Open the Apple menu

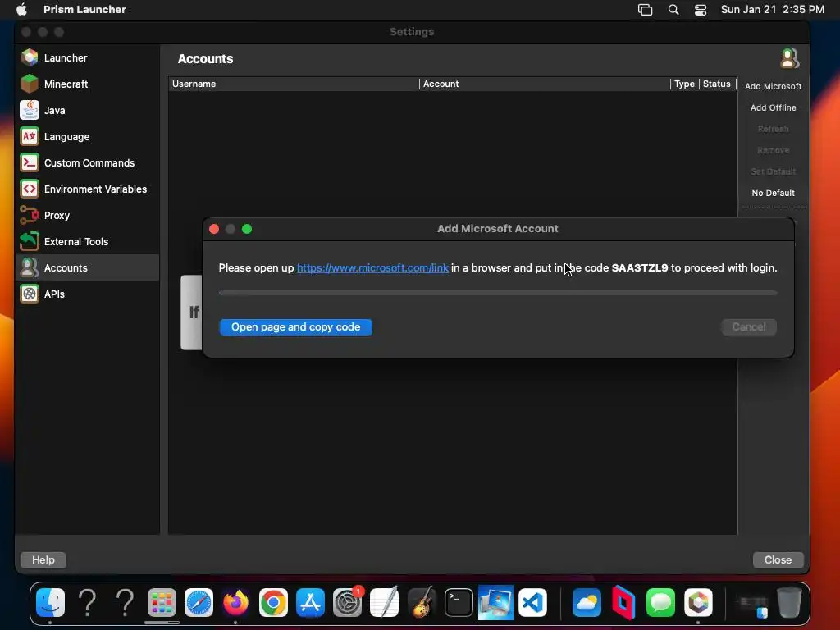tap(21, 9)
